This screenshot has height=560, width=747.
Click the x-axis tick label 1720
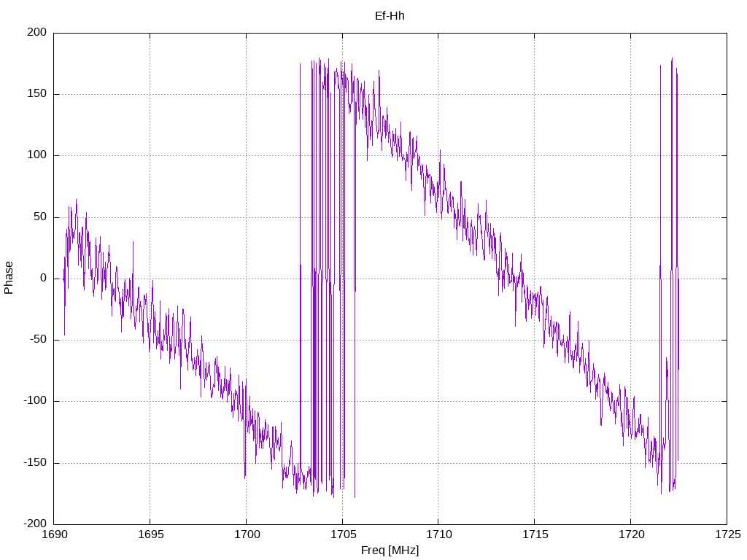(x=631, y=534)
